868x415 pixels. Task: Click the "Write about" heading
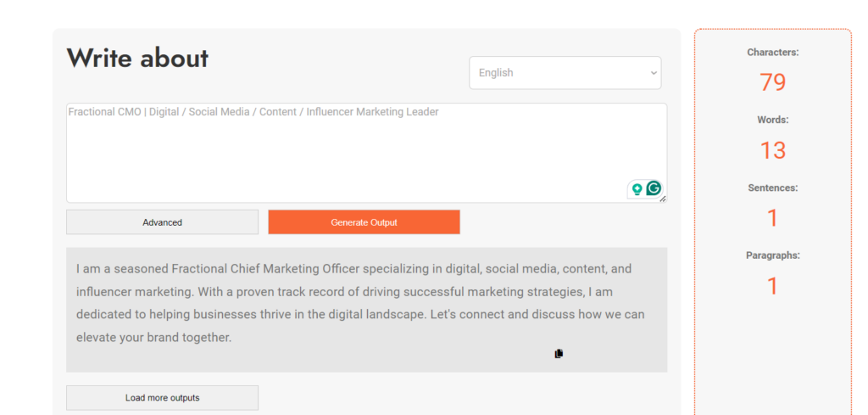[x=137, y=58]
